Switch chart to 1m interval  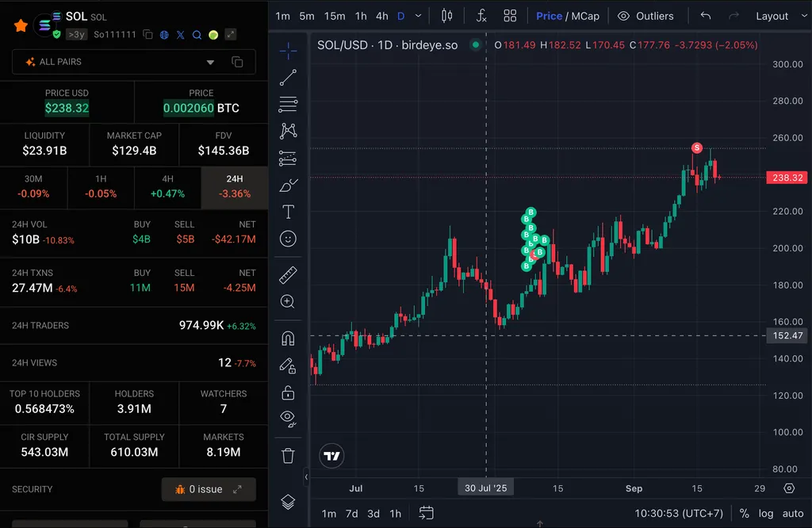pyautogui.click(x=283, y=16)
